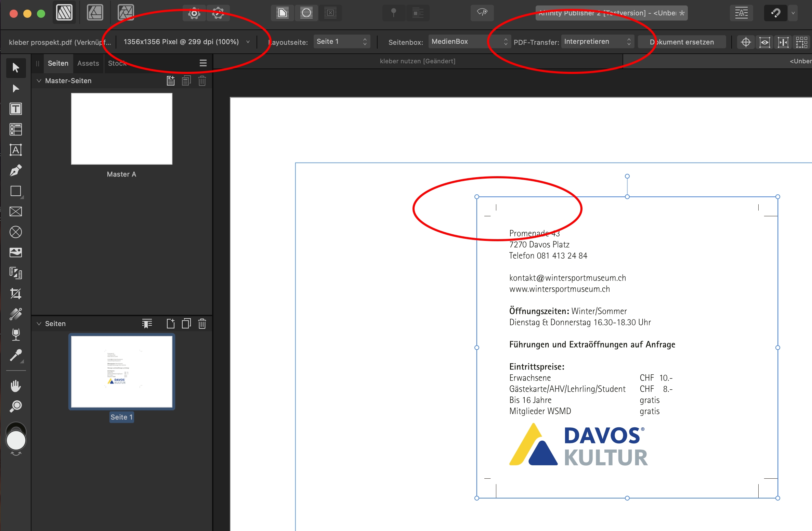
Task: Click the flip horizontal icon in context bar
Action: 783,42
